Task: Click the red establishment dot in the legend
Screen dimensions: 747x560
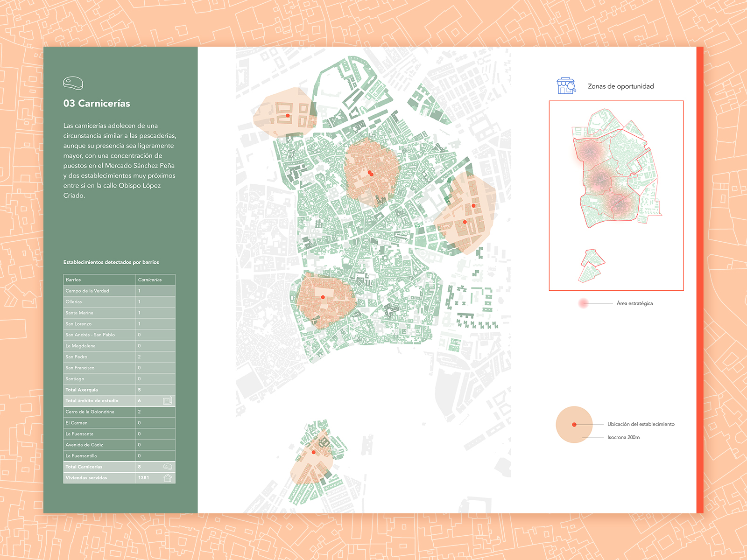Action: coord(574,425)
